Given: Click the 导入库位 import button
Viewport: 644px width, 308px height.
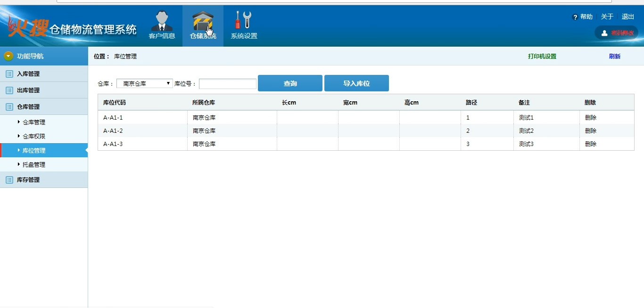Looking at the screenshot, I should [356, 83].
